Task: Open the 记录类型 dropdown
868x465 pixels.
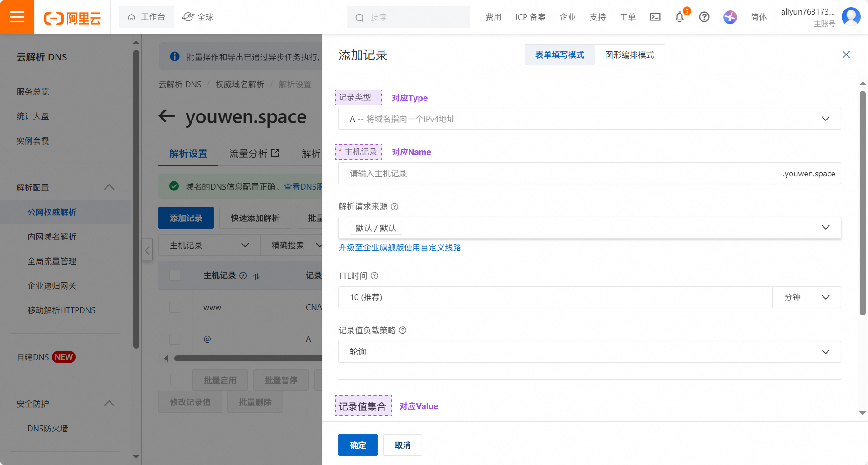Action: pyautogui.click(x=590, y=119)
